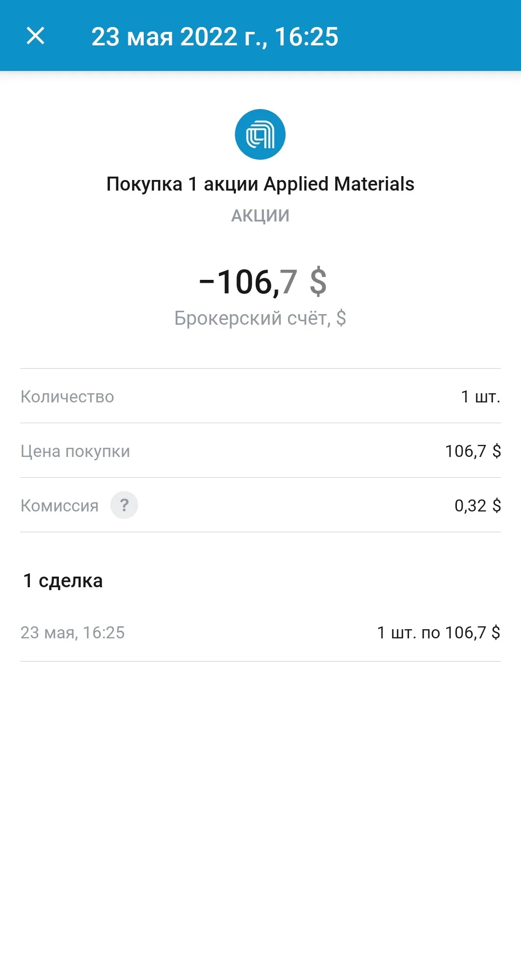Tap the 1 шт. по 106,7 $ deal value
The image size is (521, 980).
coord(439,633)
